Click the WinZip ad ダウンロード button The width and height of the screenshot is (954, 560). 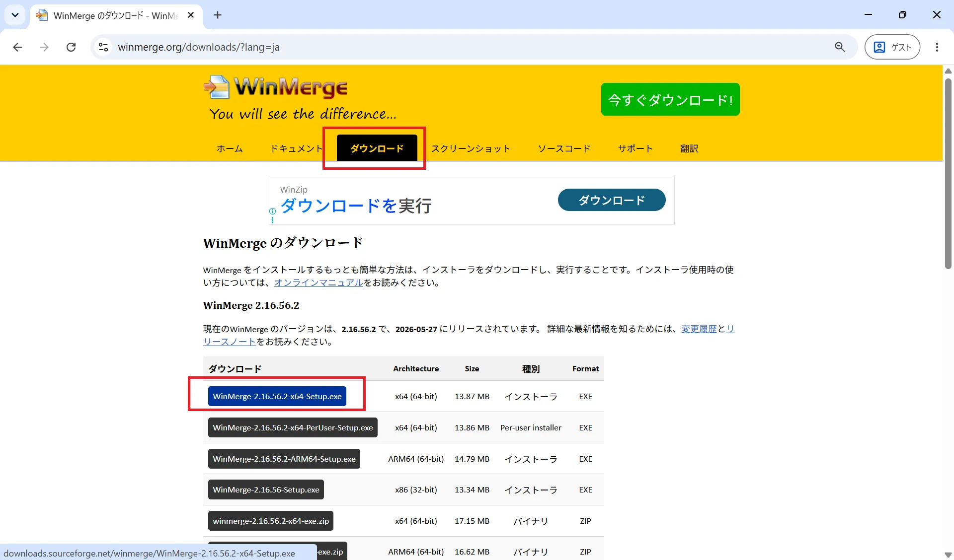pyautogui.click(x=612, y=200)
